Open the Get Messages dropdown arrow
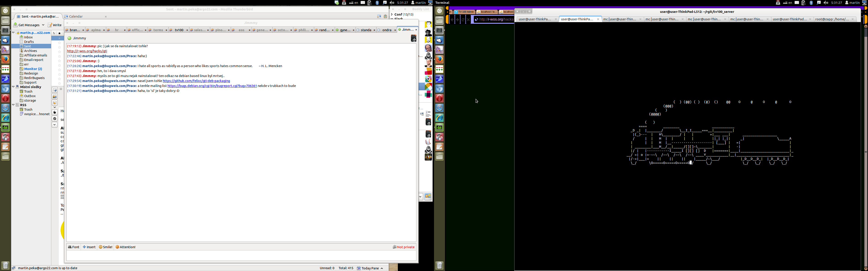The width and height of the screenshot is (868, 271). [x=43, y=25]
